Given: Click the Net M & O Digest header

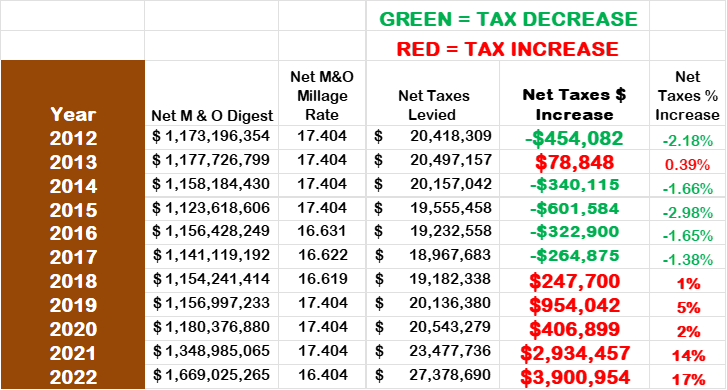Looking at the screenshot, I should [x=212, y=115].
